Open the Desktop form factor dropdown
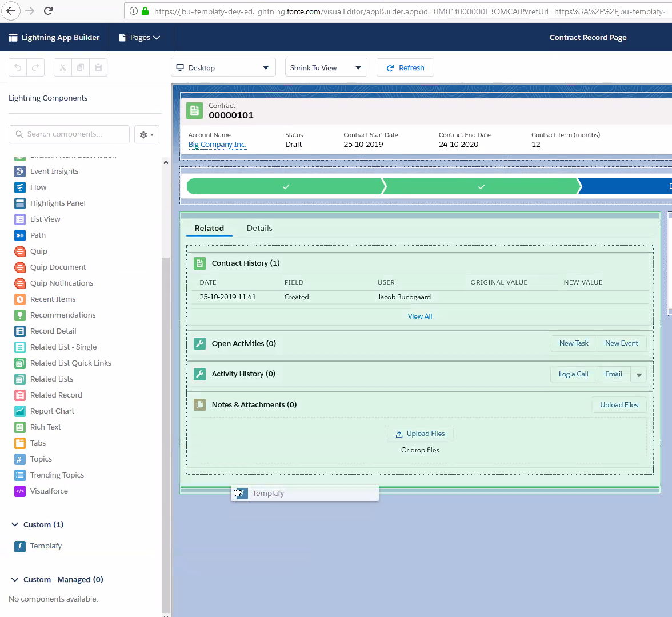 click(223, 67)
